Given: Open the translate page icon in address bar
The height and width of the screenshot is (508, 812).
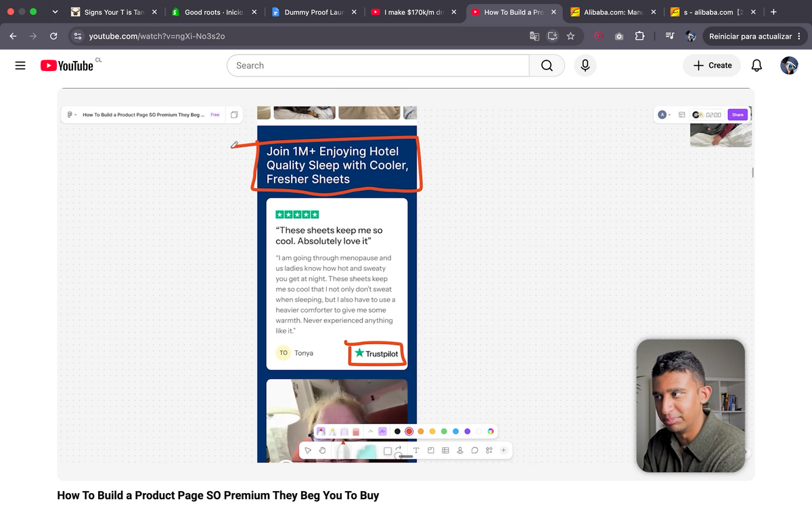Looking at the screenshot, I should pyautogui.click(x=535, y=36).
